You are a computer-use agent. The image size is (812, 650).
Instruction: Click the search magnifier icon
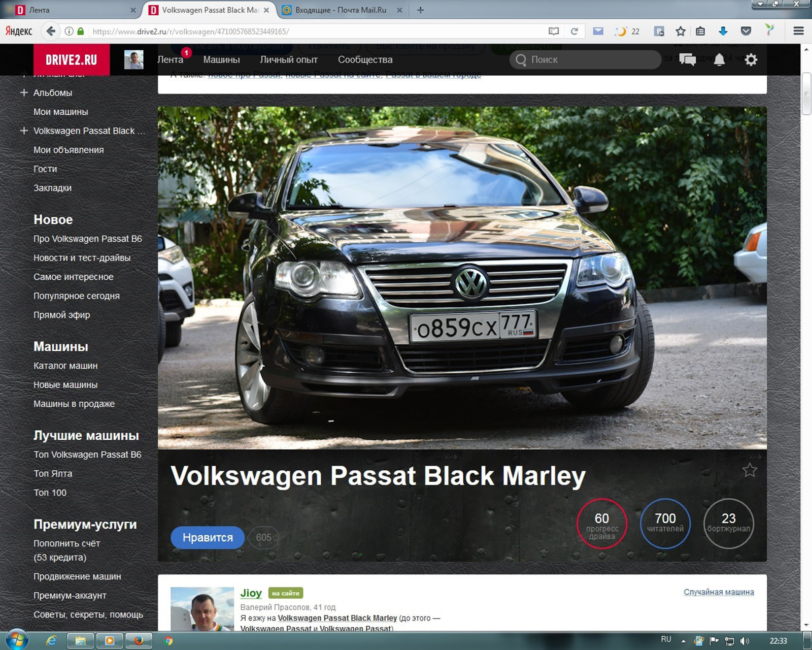pyautogui.click(x=521, y=60)
